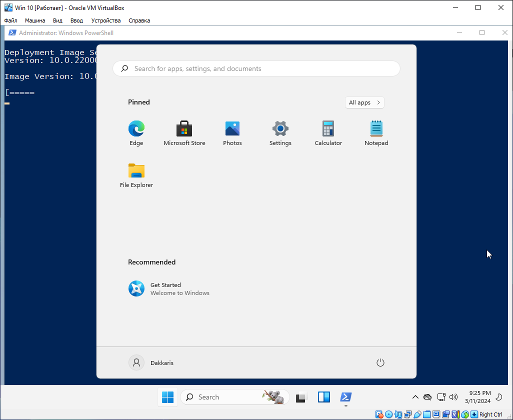The width and height of the screenshot is (513, 420).
Task: Open Settings from the Start menu
Action: point(280,133)
